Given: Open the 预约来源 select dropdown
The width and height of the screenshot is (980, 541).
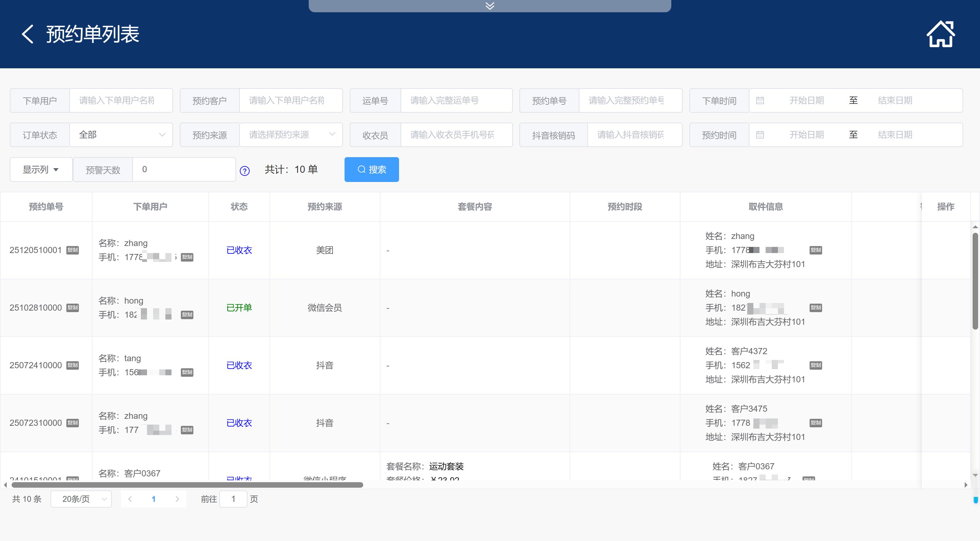Looking at the screenshot, I should point(291,135).
